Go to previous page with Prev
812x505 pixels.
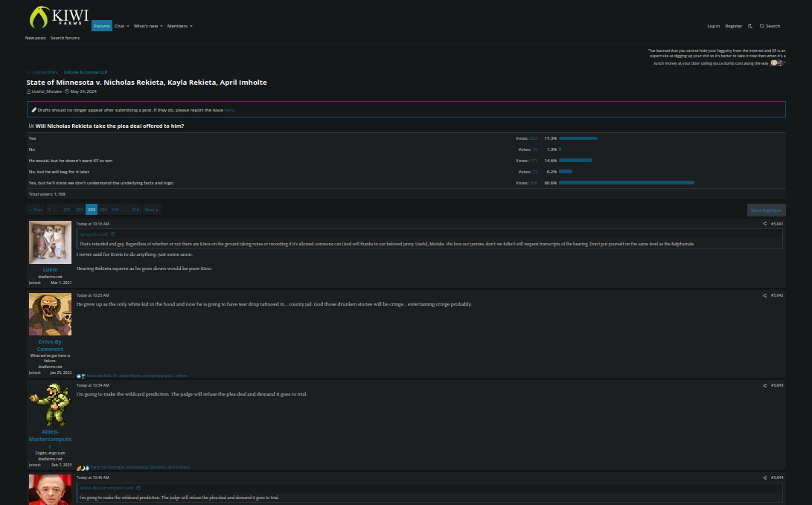36,210
